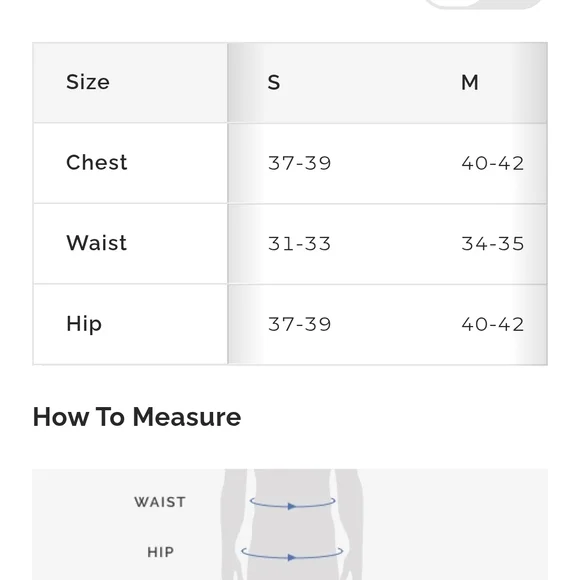Toggle the unit switch above the size chart

click(x=484, y=4)
